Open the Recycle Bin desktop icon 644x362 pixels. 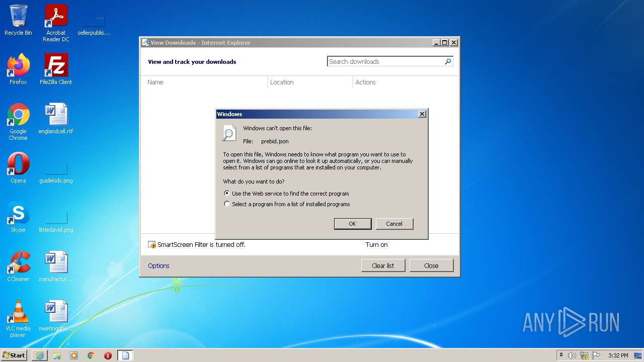coord(18,20)
